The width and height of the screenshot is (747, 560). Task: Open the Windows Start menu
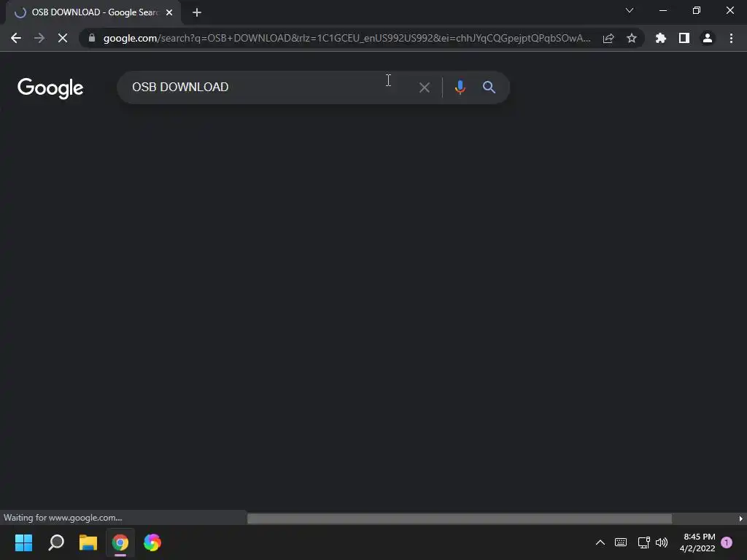point(23,542)
